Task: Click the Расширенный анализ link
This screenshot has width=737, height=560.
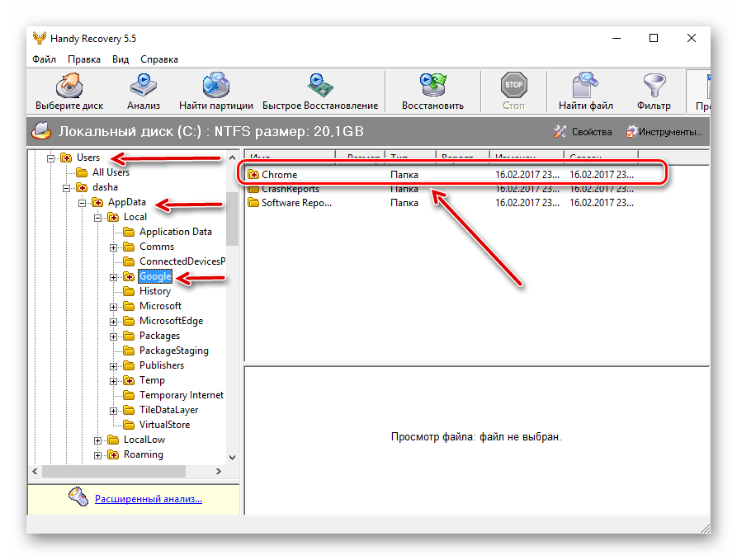Action: pos(148,499)
